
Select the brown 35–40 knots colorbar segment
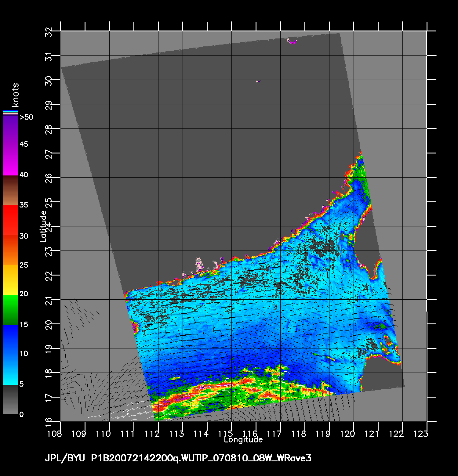(x=11, y=190)
